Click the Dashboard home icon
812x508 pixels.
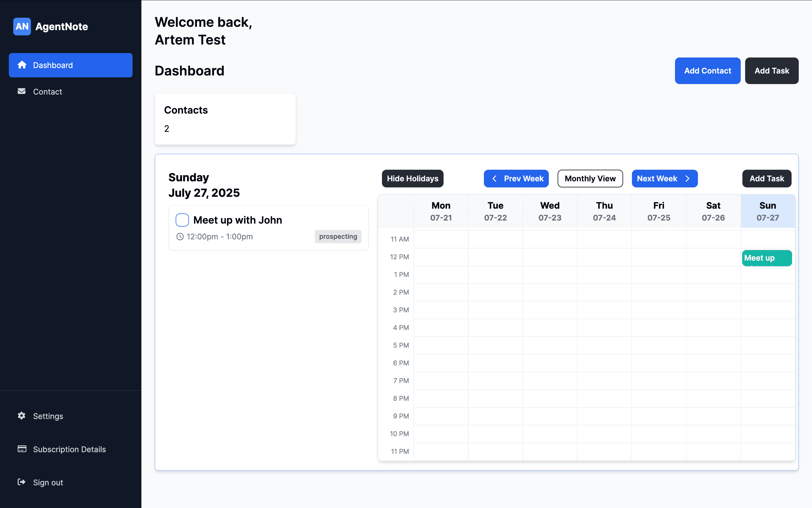point(22,65)
